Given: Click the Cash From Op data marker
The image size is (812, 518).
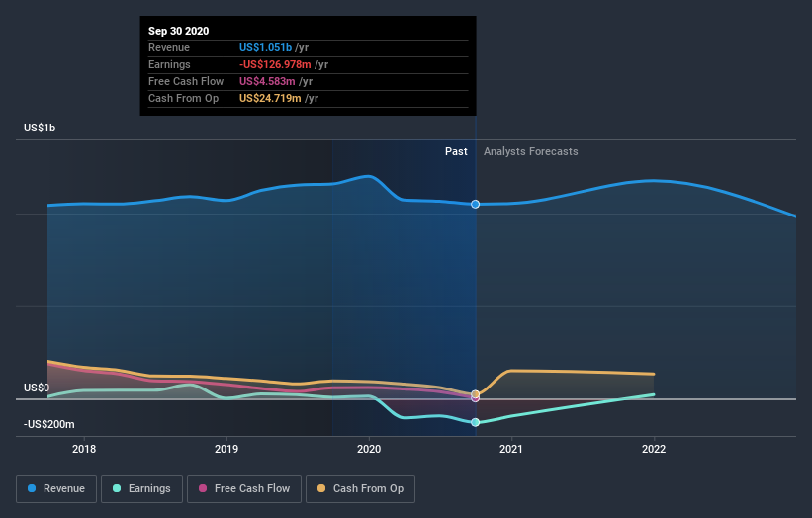Looking at the screenshot, I should click(x=476, y=394).
